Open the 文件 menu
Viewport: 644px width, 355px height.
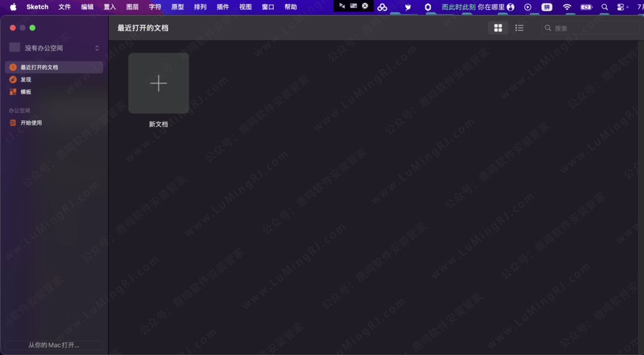coord(64,7)
